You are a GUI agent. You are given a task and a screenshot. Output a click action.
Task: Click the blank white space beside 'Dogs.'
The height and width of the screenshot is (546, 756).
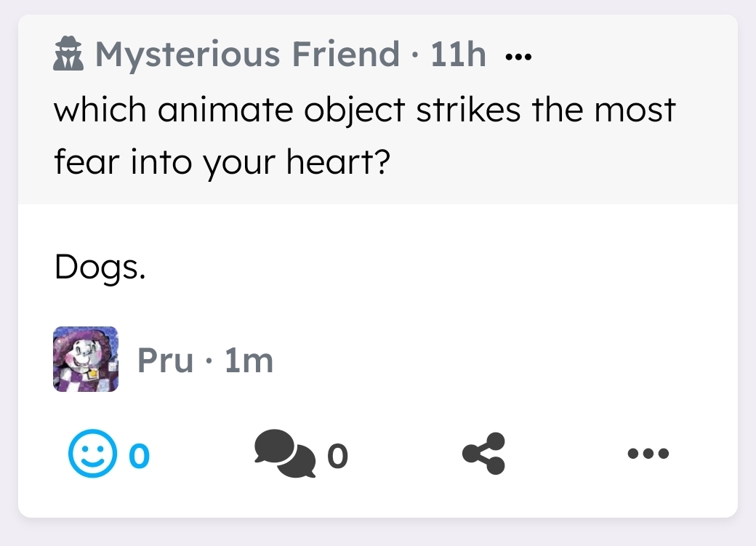436,269
